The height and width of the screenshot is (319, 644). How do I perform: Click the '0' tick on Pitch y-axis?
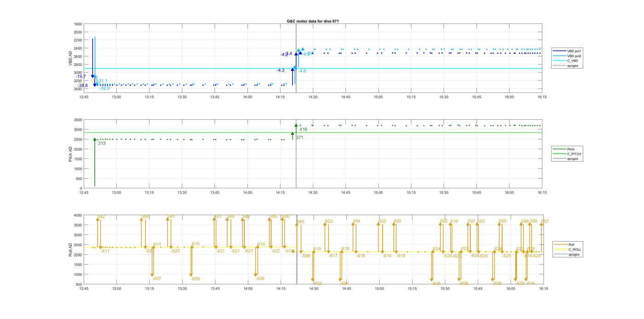coord(81,188)
